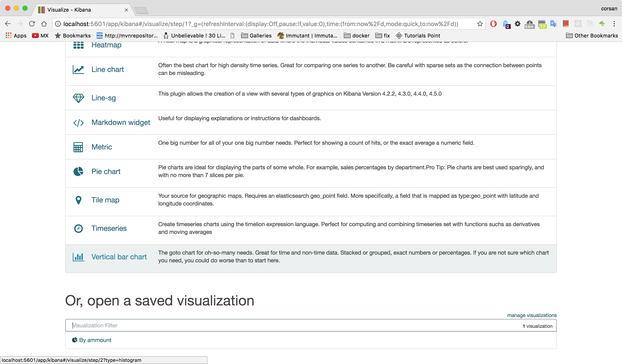Focus the Visualization Filter input field
Image resolution: width=622 pixels, height=364 pixels.
click(x=311, y=325)
